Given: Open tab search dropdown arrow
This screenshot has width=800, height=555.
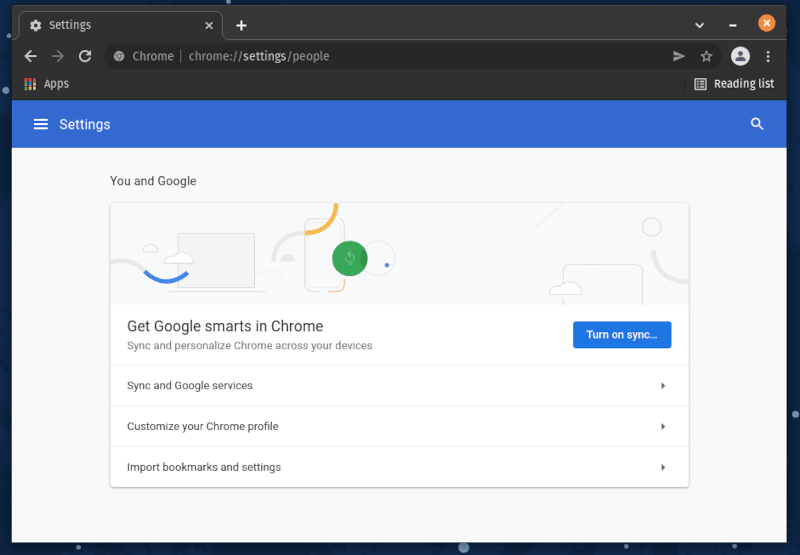Looking at the screenshot, I should 699,24.
